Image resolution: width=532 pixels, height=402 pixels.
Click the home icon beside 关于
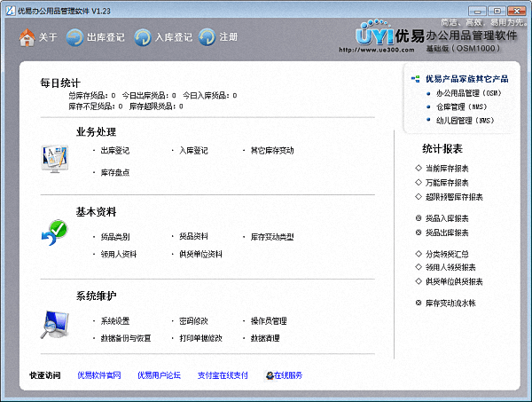pos(27,37)
